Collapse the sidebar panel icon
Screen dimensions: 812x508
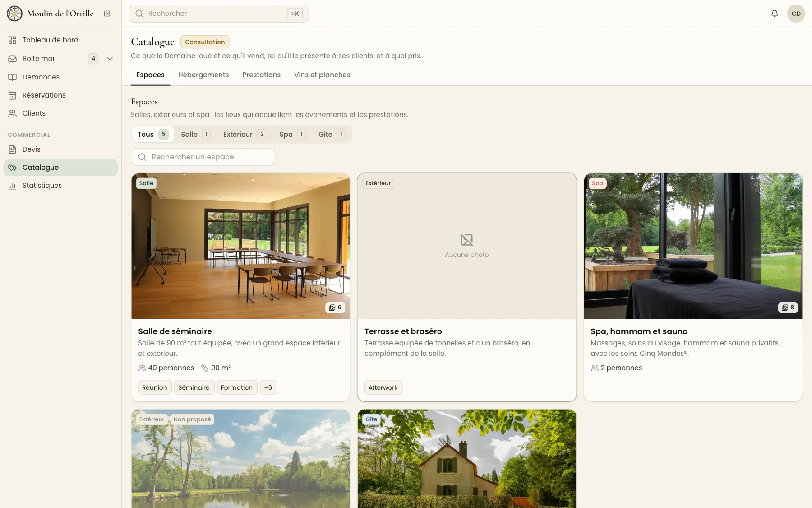(107, 14)
